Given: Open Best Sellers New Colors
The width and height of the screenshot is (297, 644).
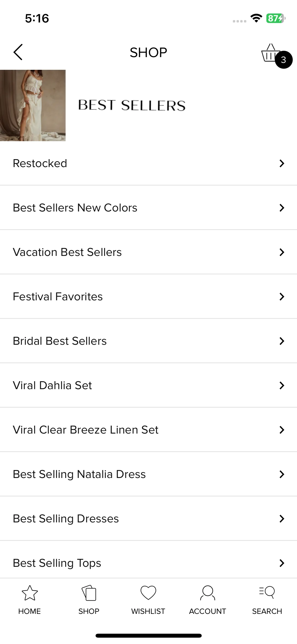Looking at the screenshot, I should pos(148,208).
